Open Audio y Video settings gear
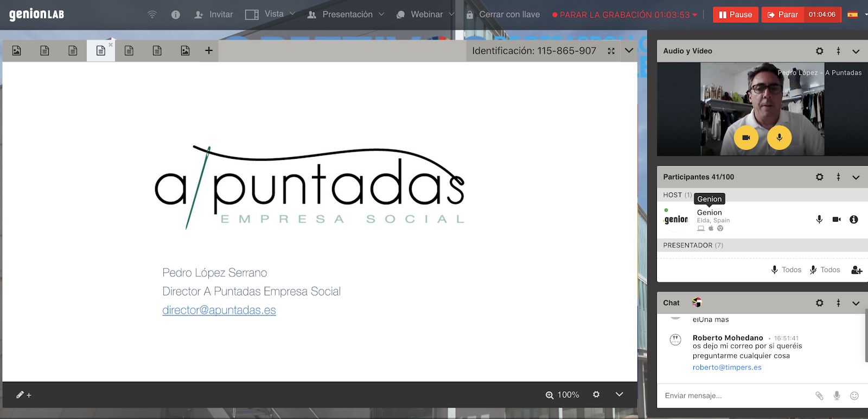868x419 pixels. 820,51
